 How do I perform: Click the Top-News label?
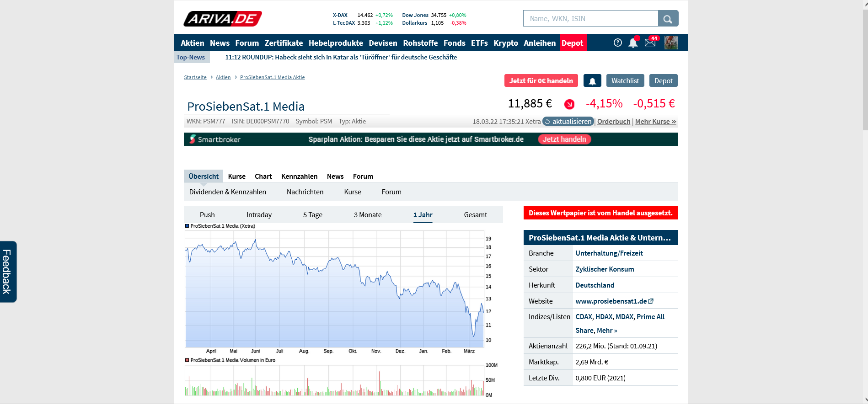[x=191, y=57]
